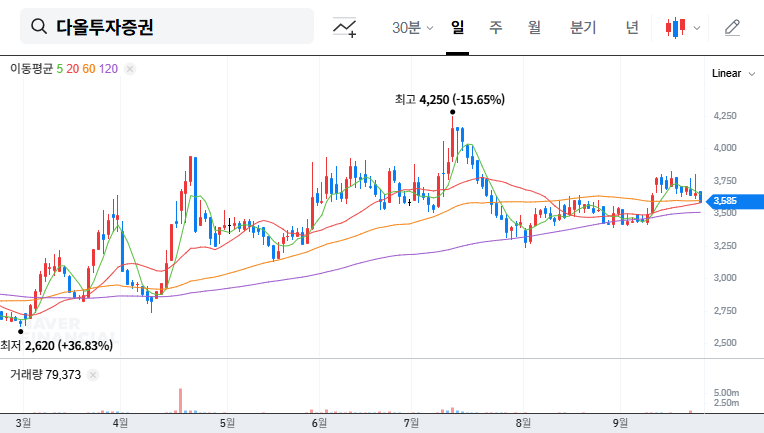Click the 5.00m volume axis label
Image resolution: width=764 pixels, height=433 pixels.
726,393
